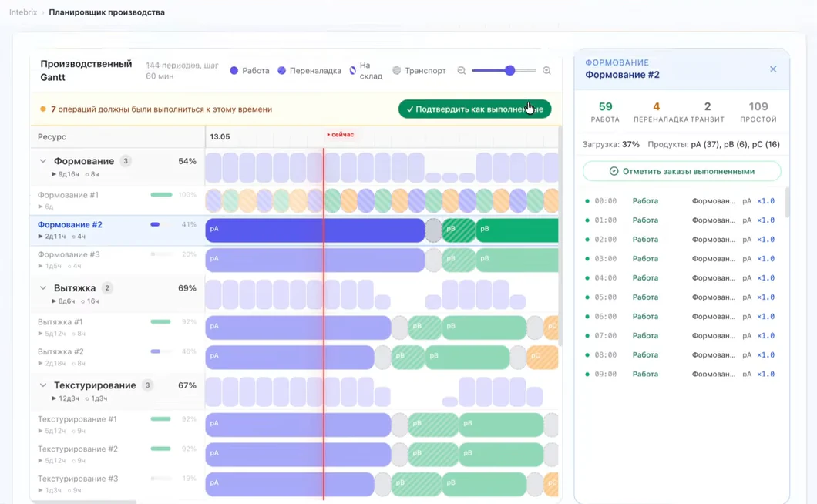The width and height of the screenshot is (817, 504).
Task: Click the zoom slider handle
Action: (x=509, y=70)
